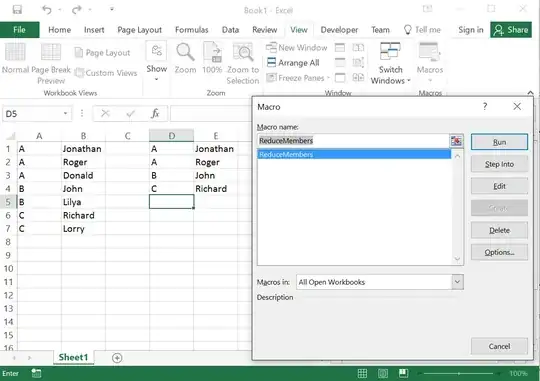Click the Insert Function fx icon
This screenshot has width=540, height=381.
(155, 113)
